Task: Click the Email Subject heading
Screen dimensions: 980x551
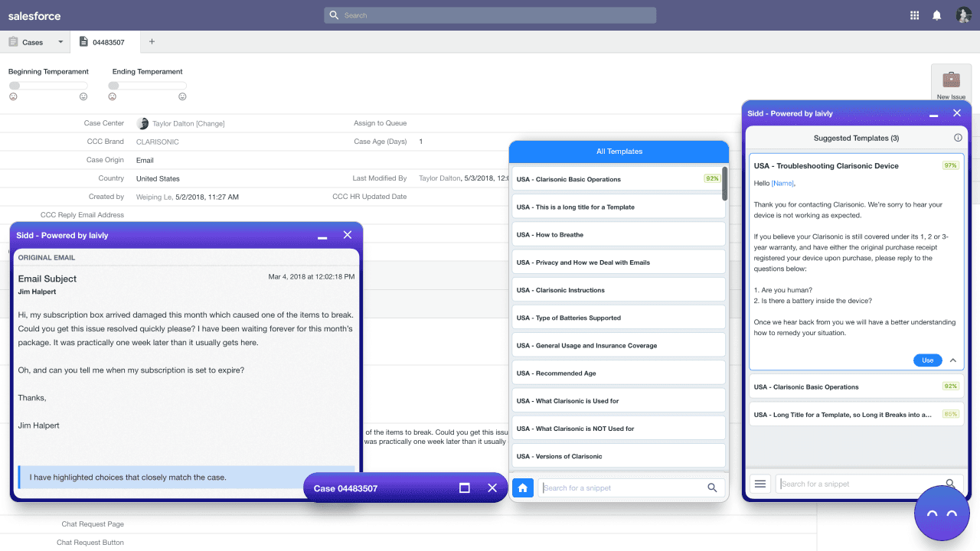Action: pos(47,279)
